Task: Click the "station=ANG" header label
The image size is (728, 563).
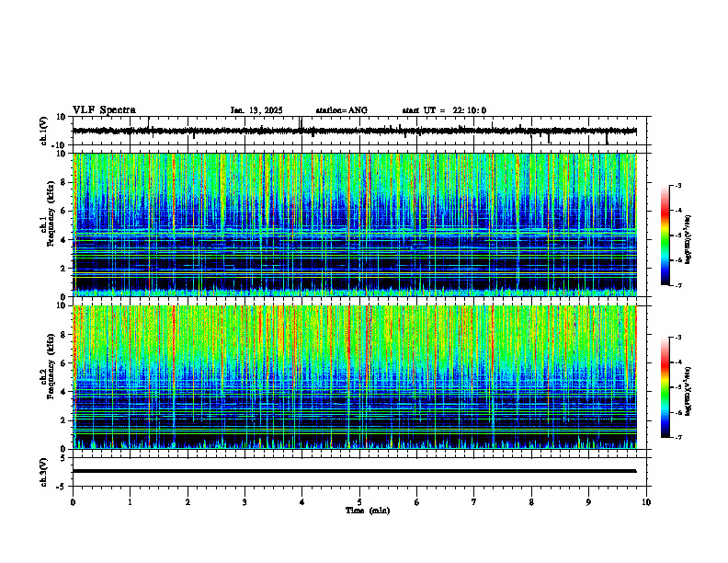Action: [x=342, y=110]
